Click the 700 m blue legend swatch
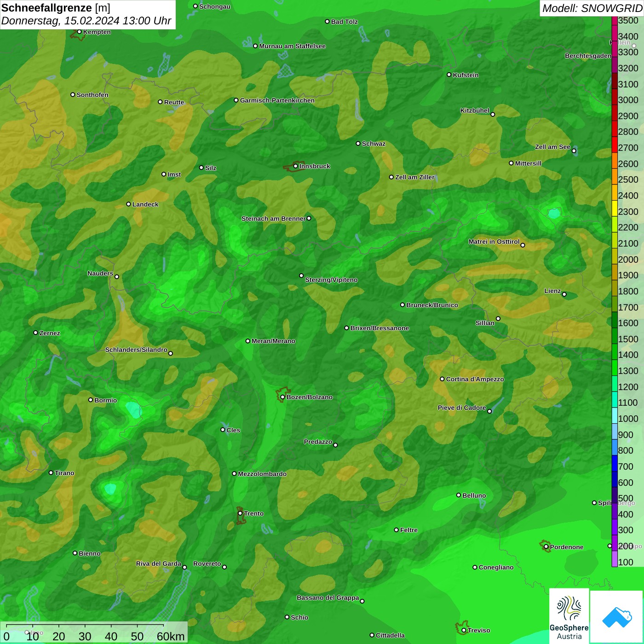This screenshot has width=644, height=644. (615, 463)
